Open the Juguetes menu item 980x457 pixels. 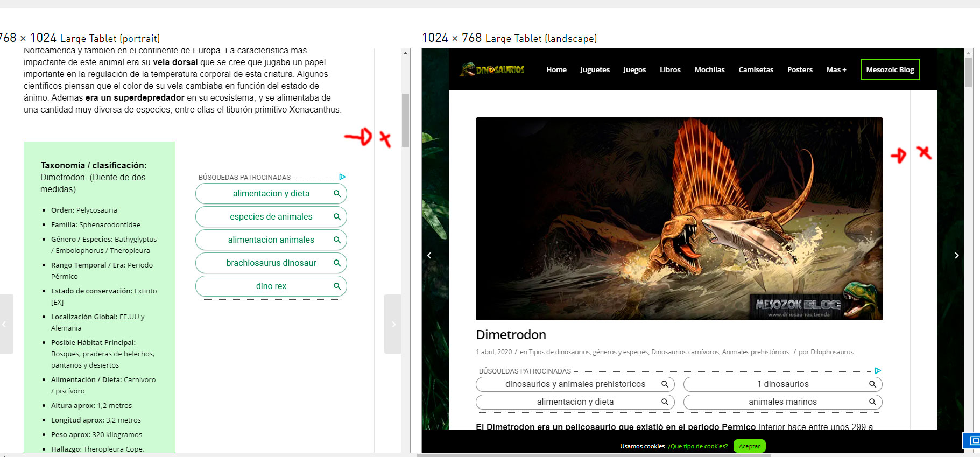pyautogui.click(x=595, y=70)
